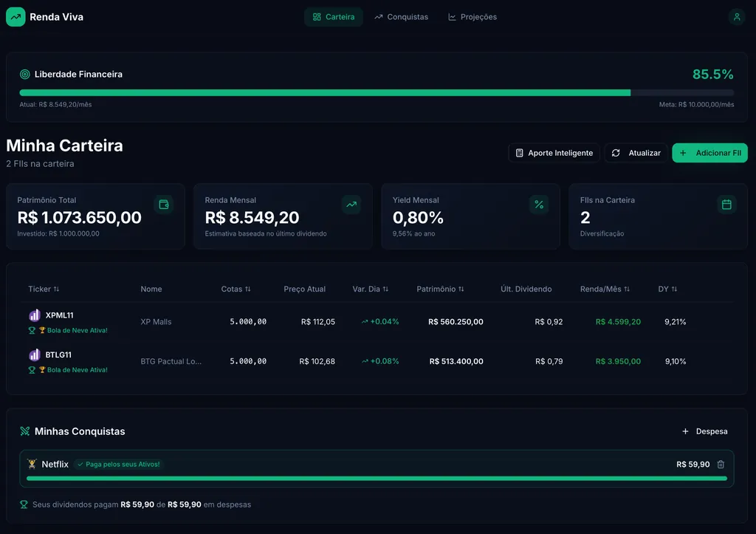The width and height of the screenshot is (756, 534).
Task: Click the BTG Pactual Lo... fund name
Action: (171, 361)
